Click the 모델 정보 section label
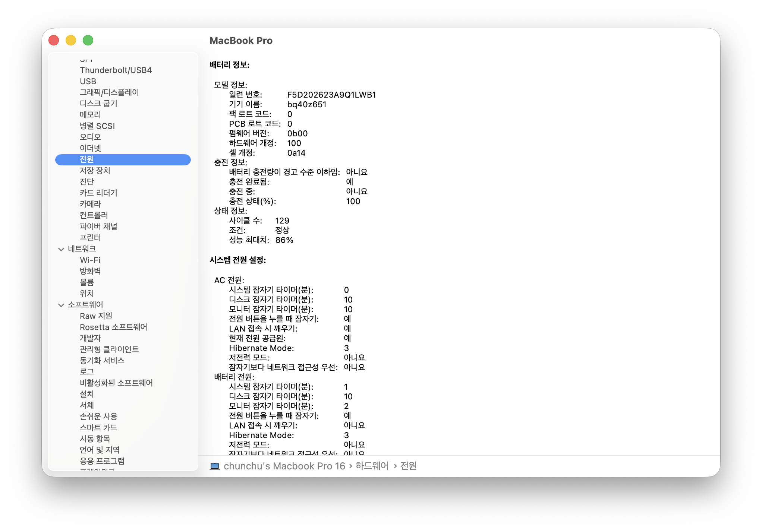The image size is (762, 532). click(x=230, y=85)
